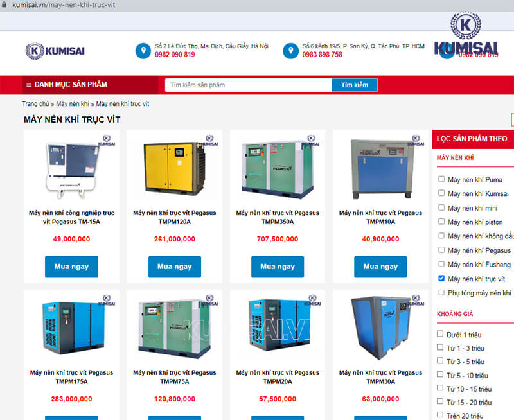514x420 pixels.
Task: Click the TP. HCM address location pin icon
Action: 290,51
